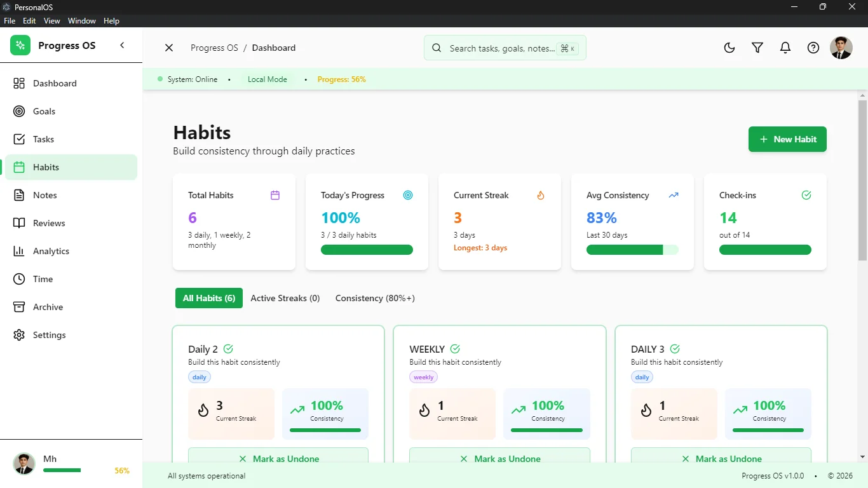Click the Mh user profile in sidebar footer

[71, 464]
